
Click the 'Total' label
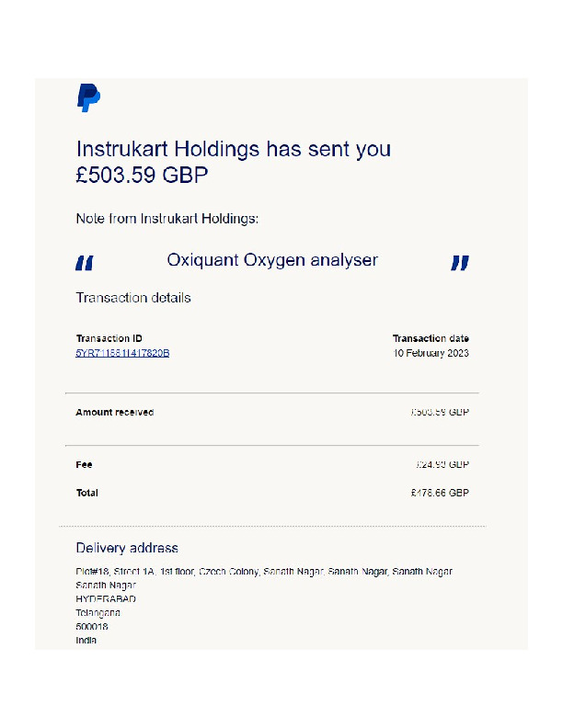coord(86,494)
